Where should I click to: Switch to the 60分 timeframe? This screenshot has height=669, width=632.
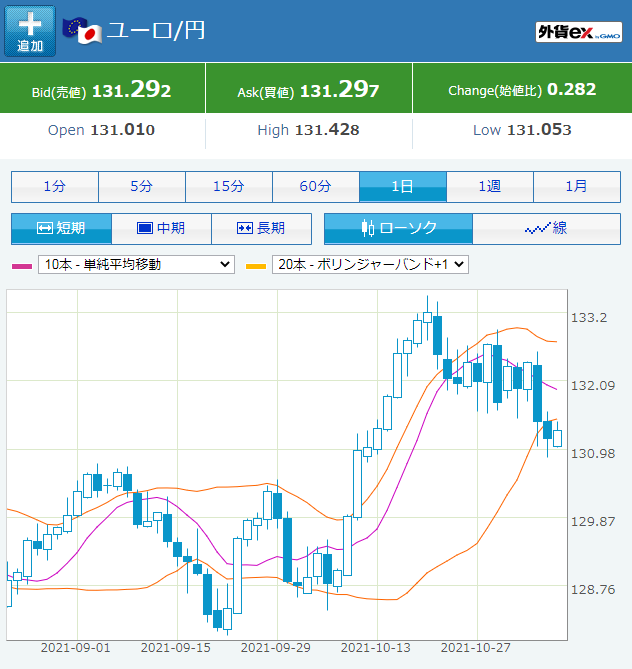(316, 186)
